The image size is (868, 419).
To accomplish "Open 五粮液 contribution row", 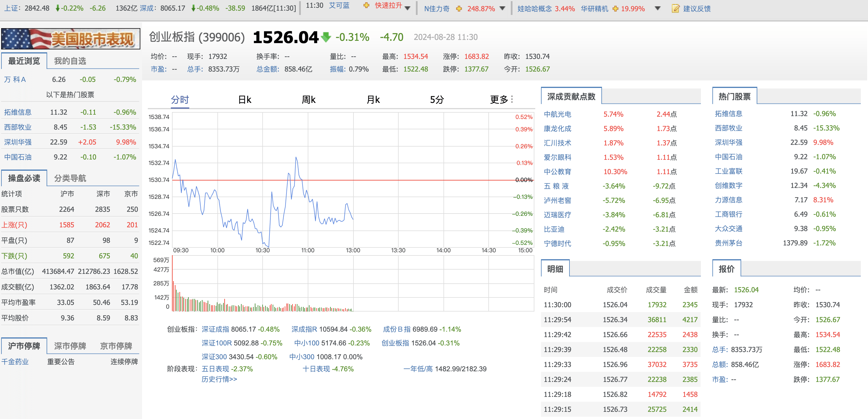I will pyautogui.click(x=556, y=186).
